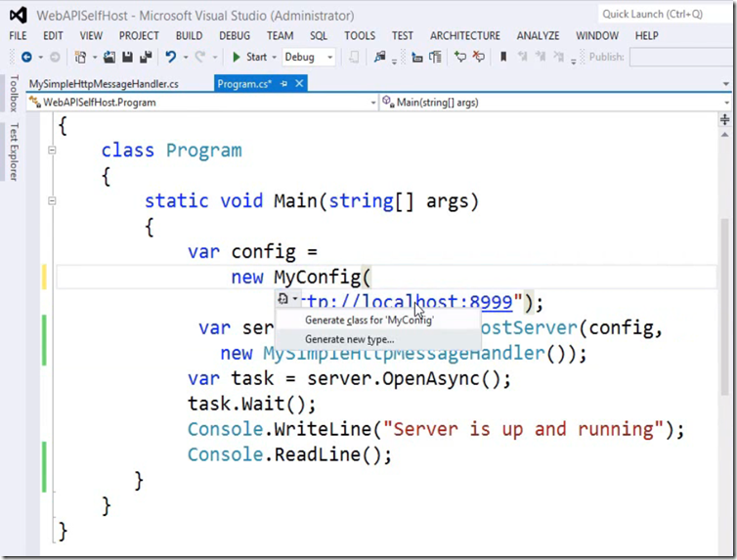This screenshot has height=560, width=737.
Task: Open the Debug configuration dropdown
Action: 308,58
